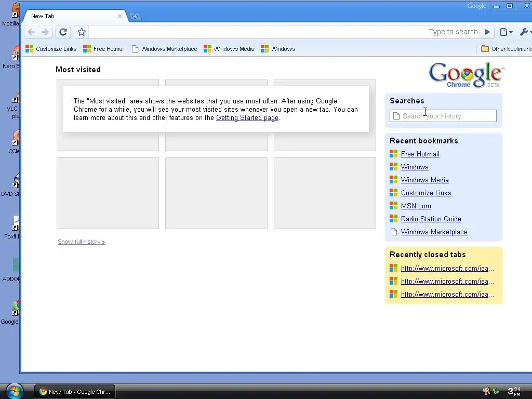Bookmark this page with the star icon
532x399 pixels.
pyautogui.click(x=82, y=32)
